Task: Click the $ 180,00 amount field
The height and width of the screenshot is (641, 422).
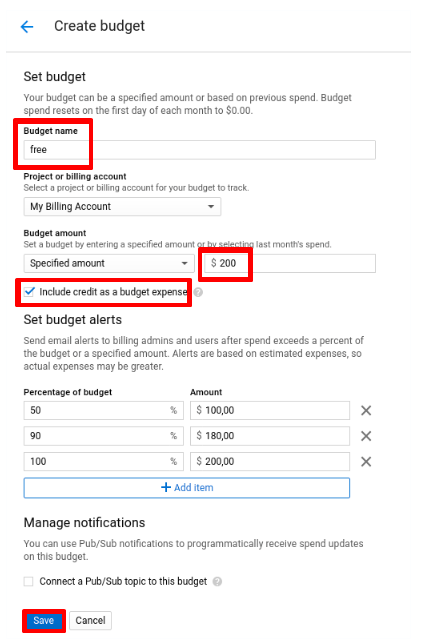Action: coord(270,436)
